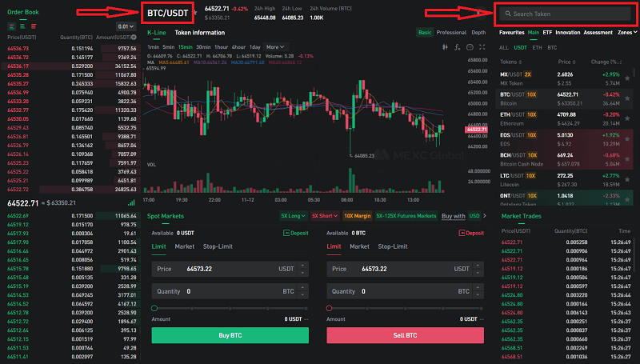Star the MX/USDT row

tap(627, 78)
